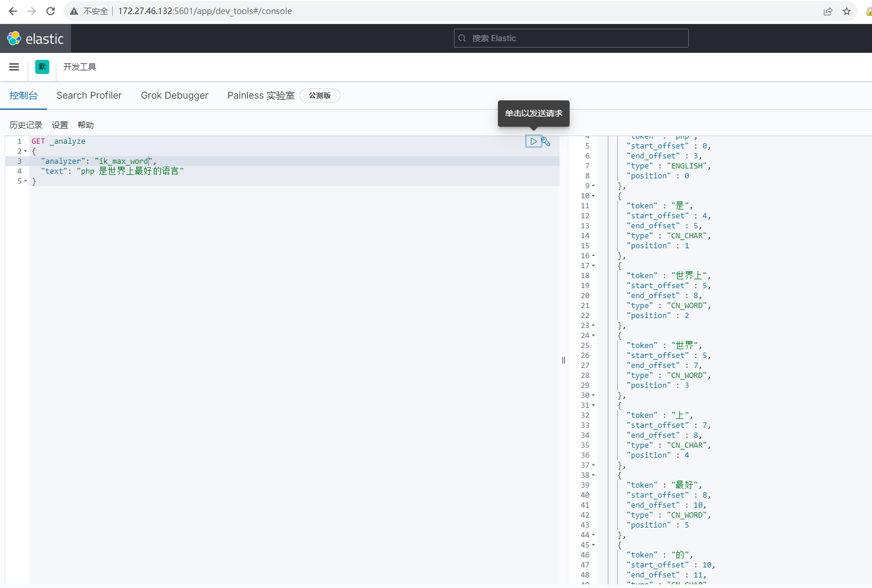Collapse the request body at line 2
This screenshot has width=872, height=588.
tap(26, 151)
